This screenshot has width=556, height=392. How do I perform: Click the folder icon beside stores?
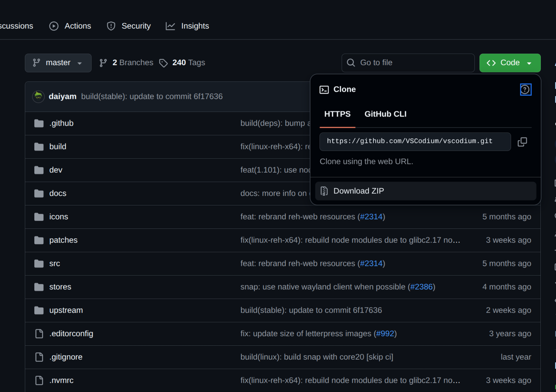pyautogui.click(x=39, y=287)
